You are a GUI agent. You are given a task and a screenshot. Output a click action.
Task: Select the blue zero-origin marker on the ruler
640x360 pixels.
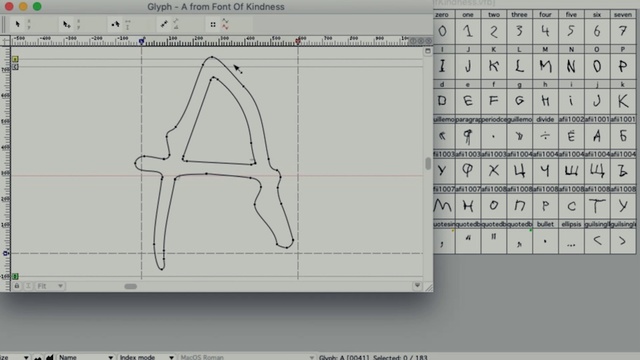pos(142,41)
